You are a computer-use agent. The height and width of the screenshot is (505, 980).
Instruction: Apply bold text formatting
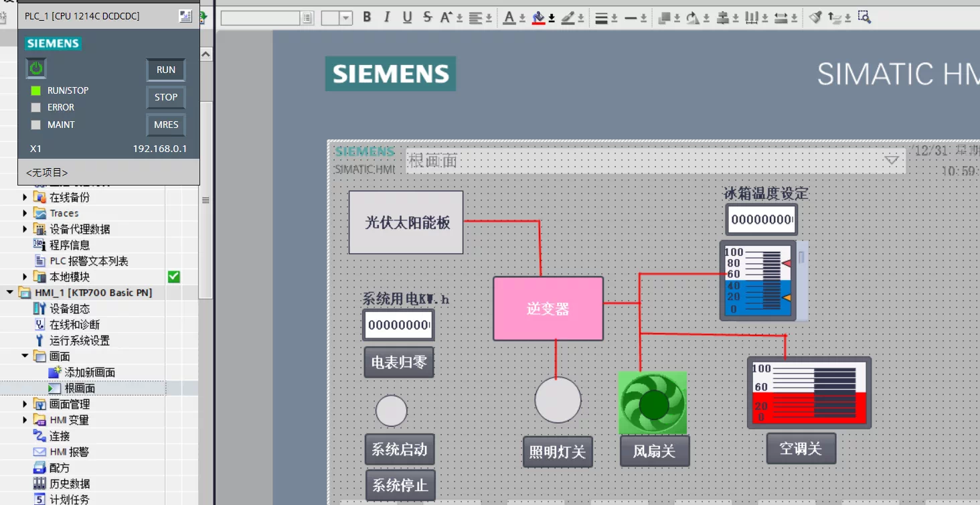[x=367, y=17]
